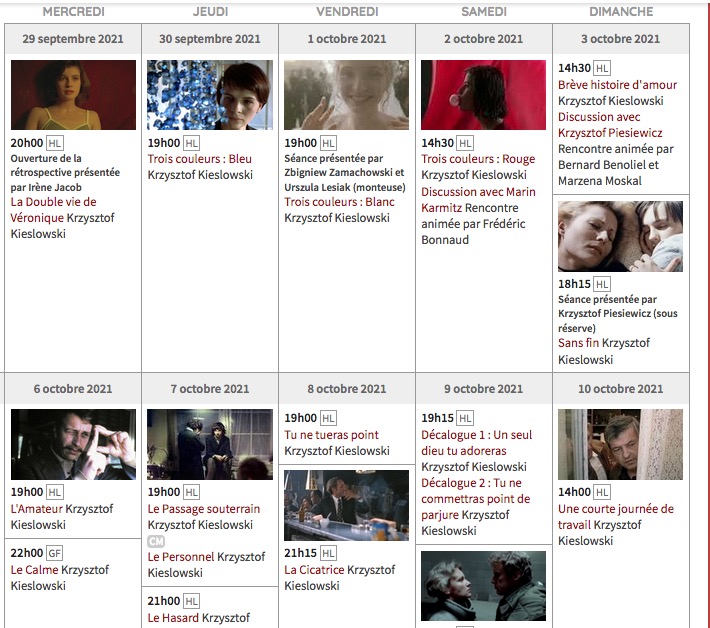Image resolution: width=710 pixels, height=628 pixels.
Task: Open Discussion avec Krzysztof Piesiewicz link
Action: click(610, 125)
